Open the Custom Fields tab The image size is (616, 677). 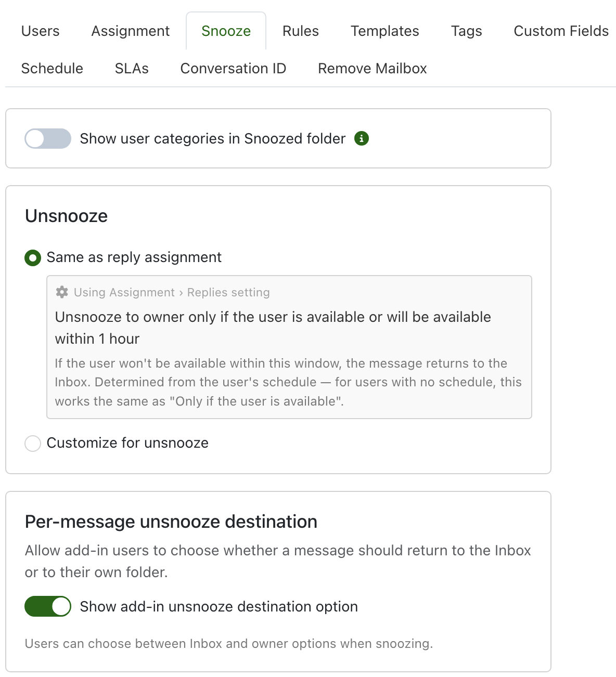click(561, 31)
